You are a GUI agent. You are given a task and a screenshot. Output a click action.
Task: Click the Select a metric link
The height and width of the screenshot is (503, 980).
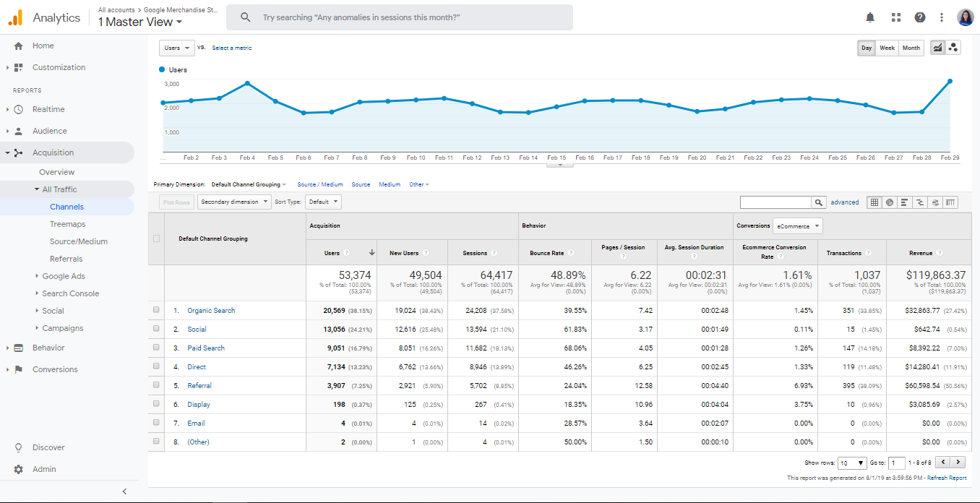(x=232, y=48)
